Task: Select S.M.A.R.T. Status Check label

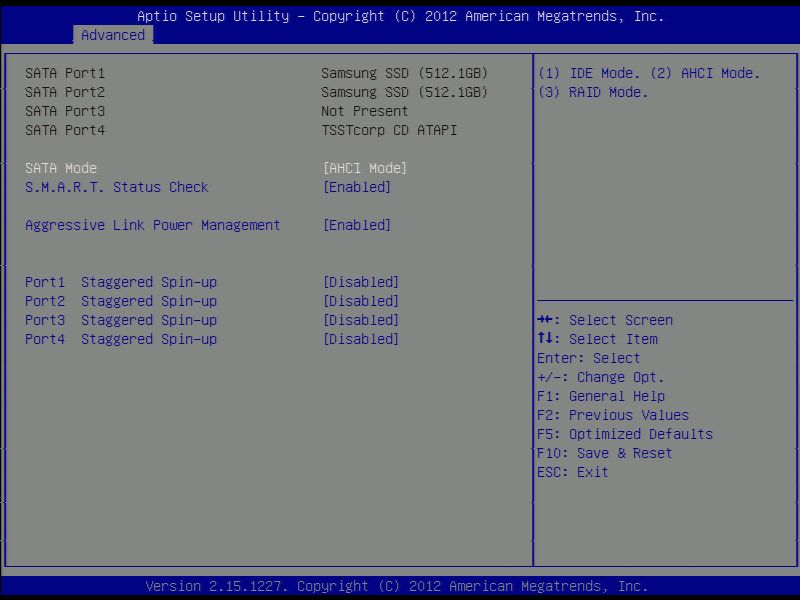Action: pos(116,187)
